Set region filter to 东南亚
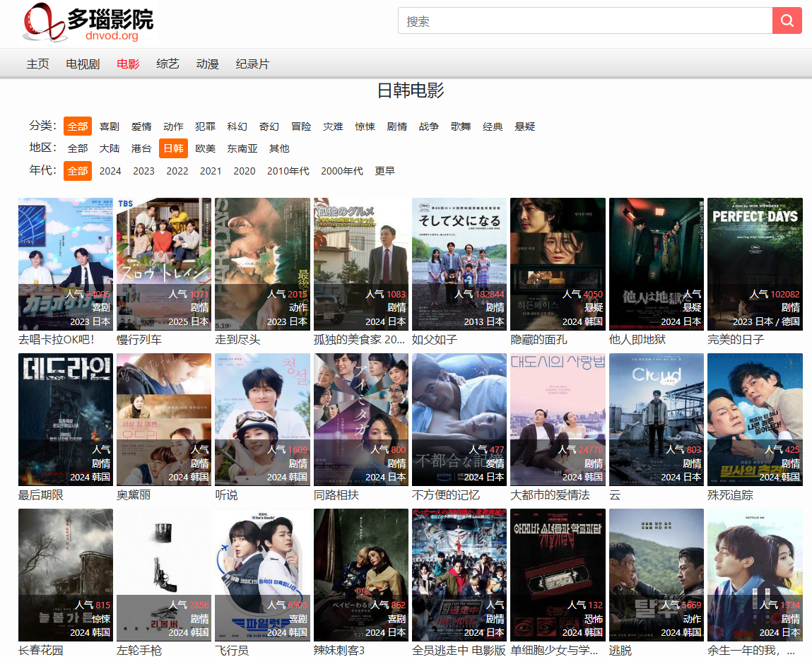Screen dimensions: 812x657 coord(242,148)
